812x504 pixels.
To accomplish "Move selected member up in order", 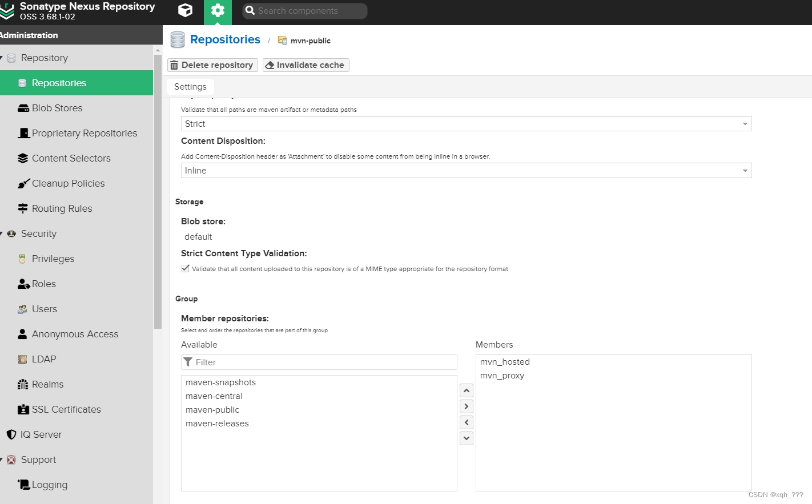I will click(x=467, y=390).
